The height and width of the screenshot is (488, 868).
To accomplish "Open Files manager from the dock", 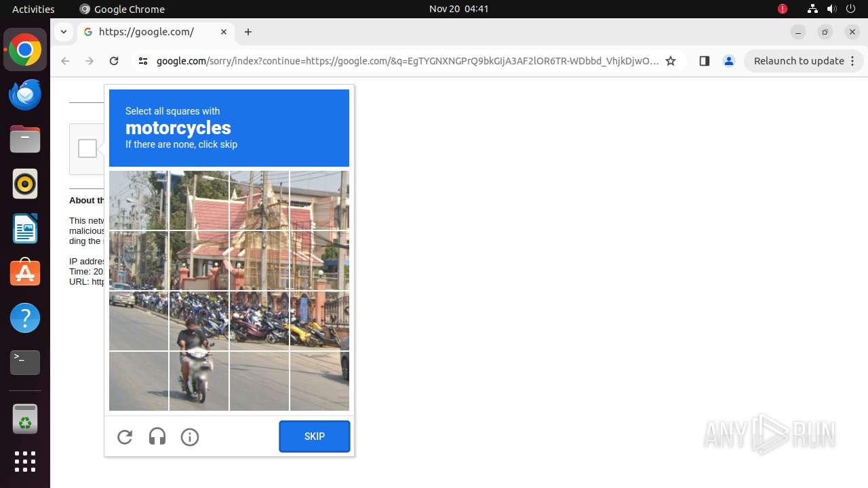I will click(25, 140).
